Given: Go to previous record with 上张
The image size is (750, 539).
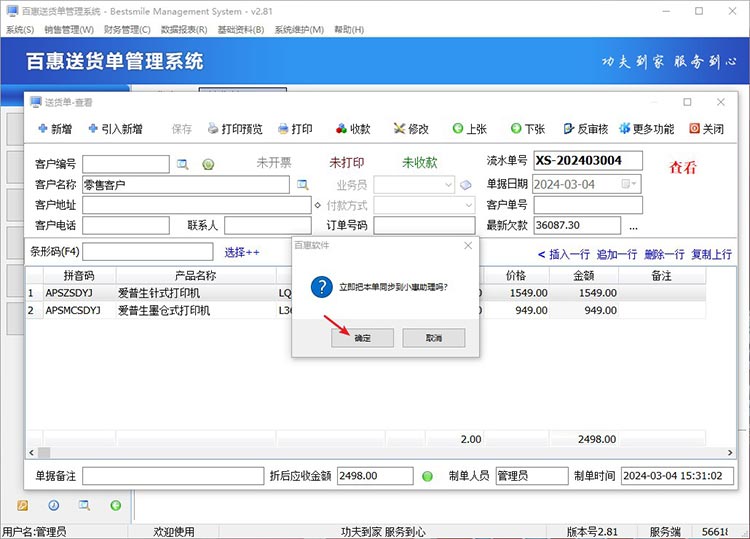Looking at the screenshot, I should click(x=469, y=129).
